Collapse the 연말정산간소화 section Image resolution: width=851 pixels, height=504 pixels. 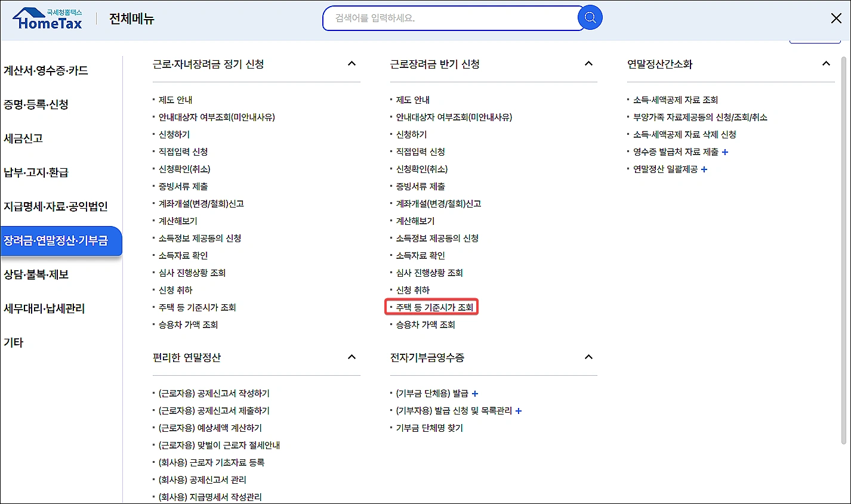pos(827,63)
